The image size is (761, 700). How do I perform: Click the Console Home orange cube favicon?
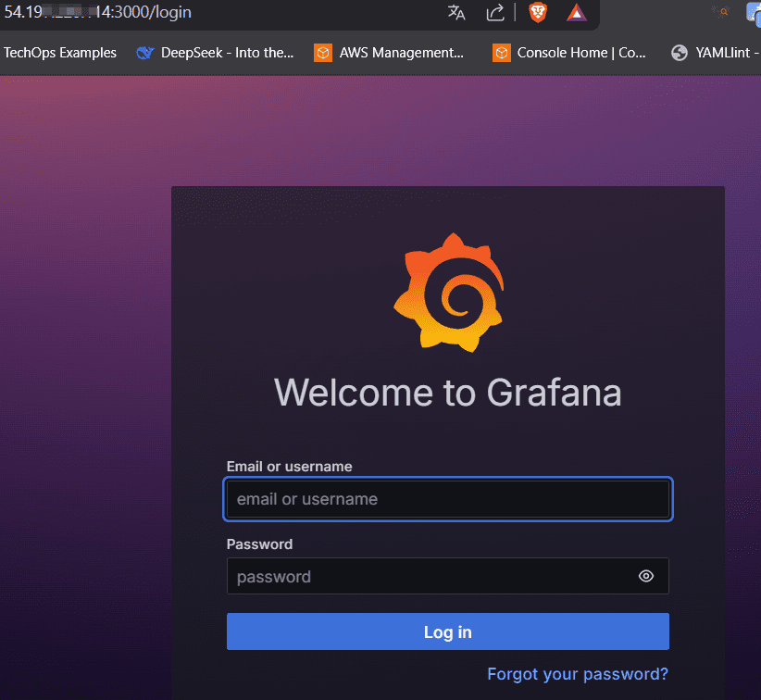(502, 53)
